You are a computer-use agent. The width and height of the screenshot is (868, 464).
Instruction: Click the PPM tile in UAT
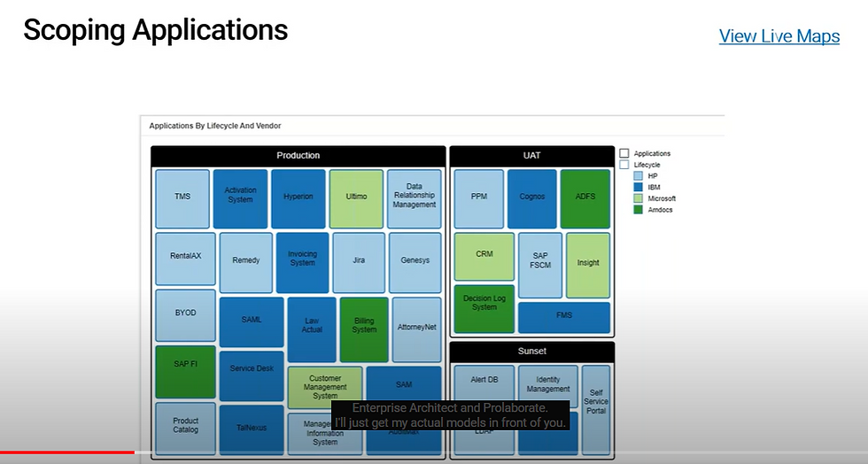(479, 198)
